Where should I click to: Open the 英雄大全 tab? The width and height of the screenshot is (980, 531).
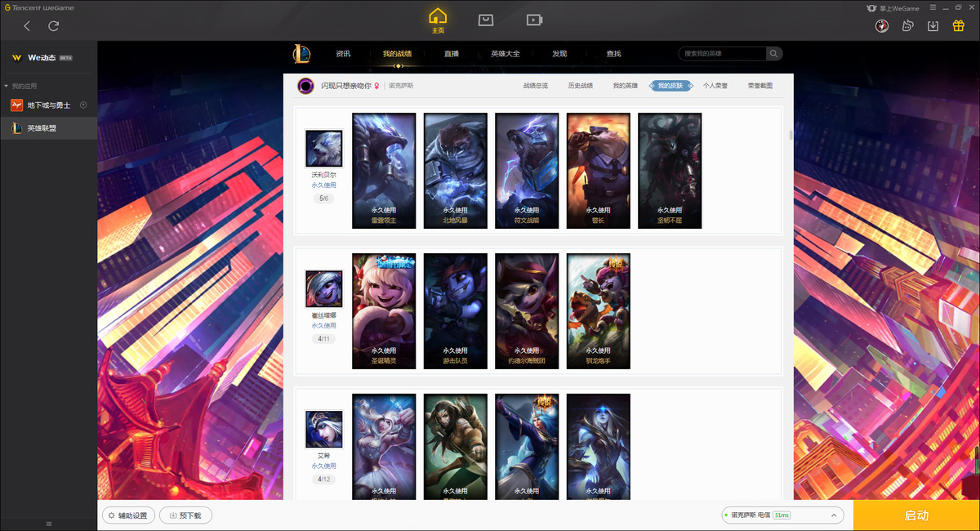point(505,54)
